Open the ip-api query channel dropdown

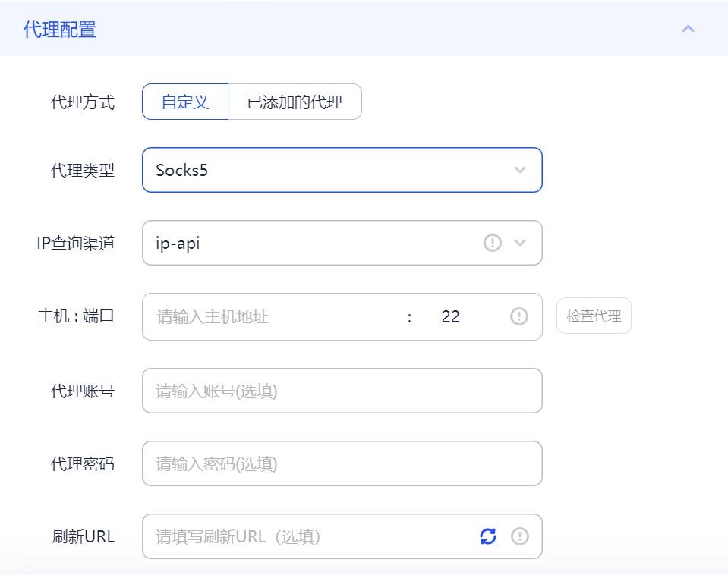tap(311, 243)
